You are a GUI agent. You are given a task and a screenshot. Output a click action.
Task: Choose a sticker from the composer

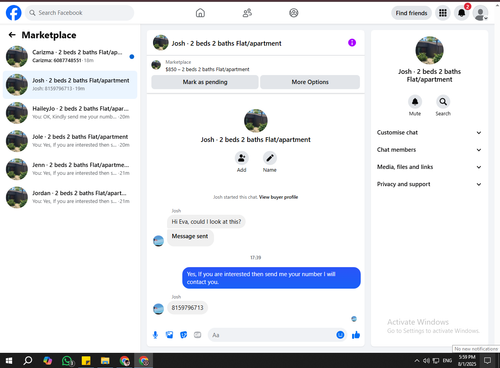[x=183, y=335]
